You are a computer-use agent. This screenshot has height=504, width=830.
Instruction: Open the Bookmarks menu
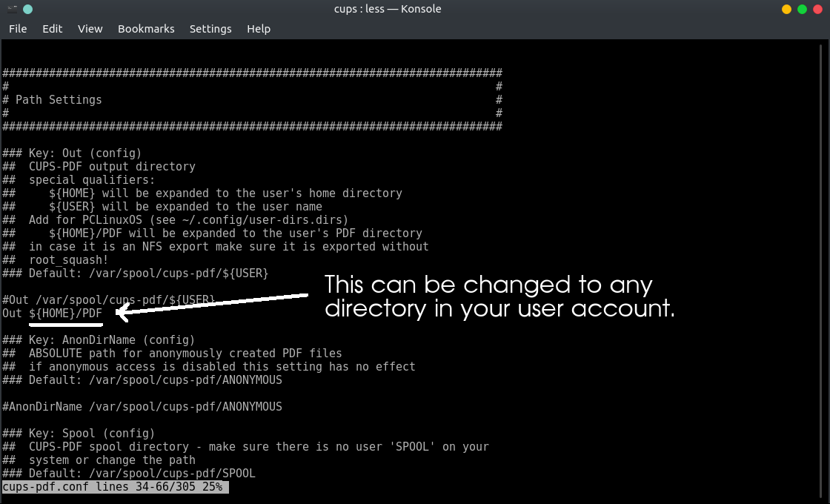tap(146, 29)
